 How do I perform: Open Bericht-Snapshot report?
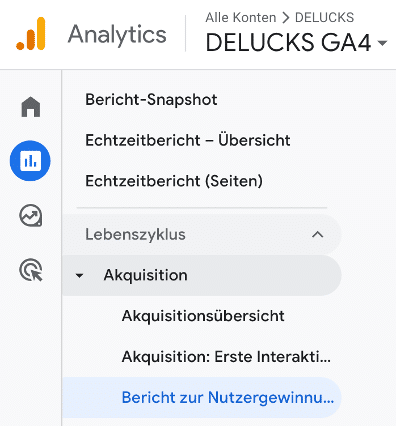click(x=151, y=100)
